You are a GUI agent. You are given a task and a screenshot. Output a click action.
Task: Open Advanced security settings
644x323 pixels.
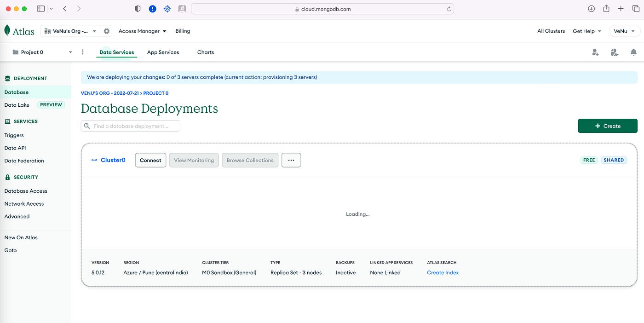click(17, 217)
